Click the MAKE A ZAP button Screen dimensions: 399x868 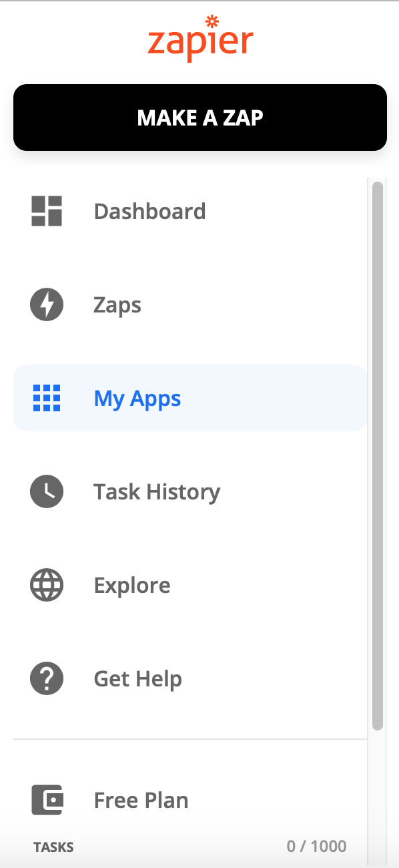pos(200,118)
